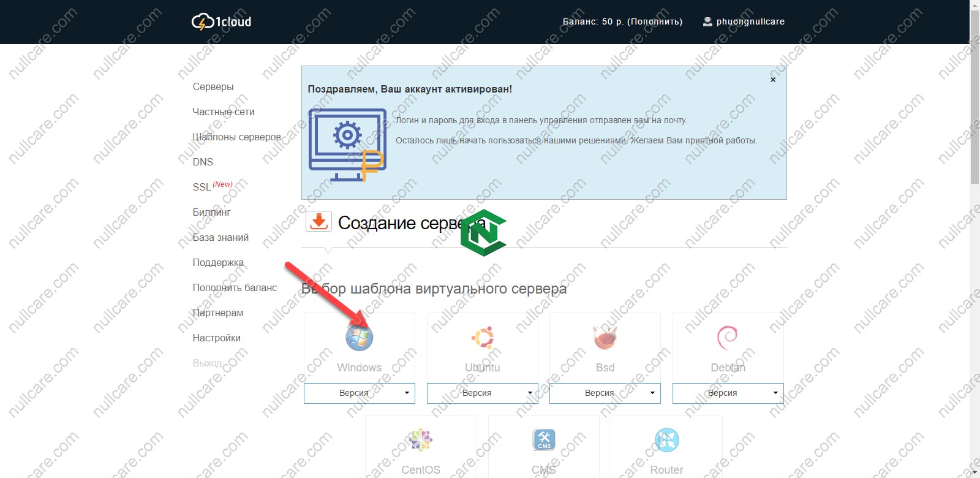This screenshot has width=980, height=478.
Task: Open the Windows version dropdown
Action: coord(359,393)
